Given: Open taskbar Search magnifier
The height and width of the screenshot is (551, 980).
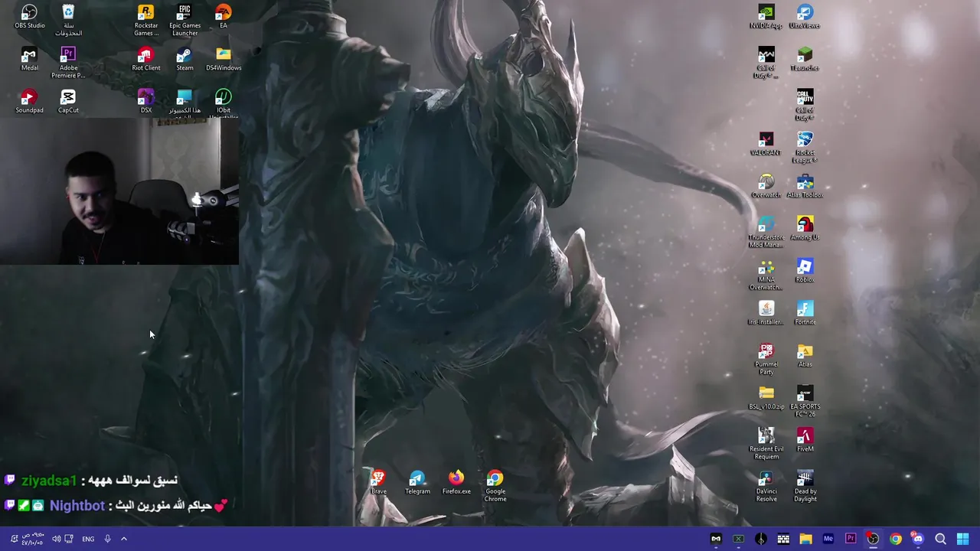Looking at the screenshot, I should click(940, 539).
